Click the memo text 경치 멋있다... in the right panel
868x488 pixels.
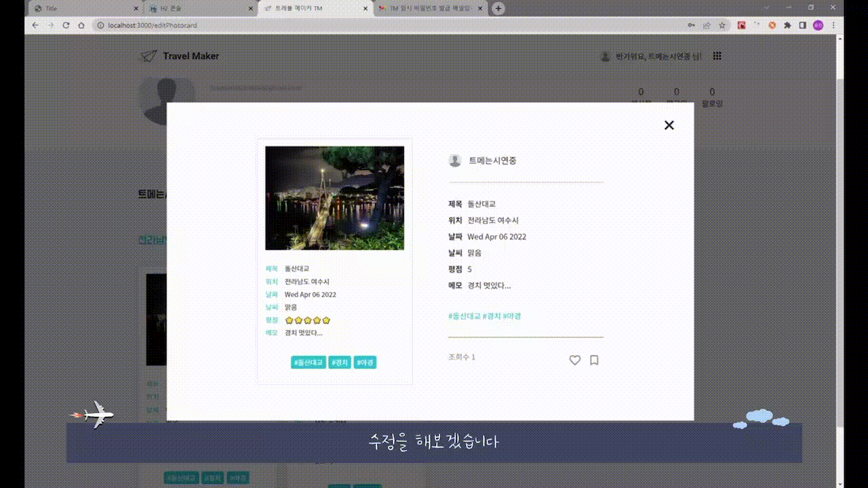point(489,285)
